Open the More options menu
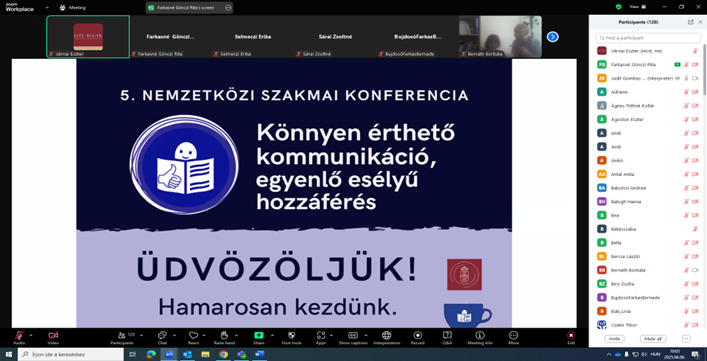The image size is (707, 361). (x=513, y=338)
